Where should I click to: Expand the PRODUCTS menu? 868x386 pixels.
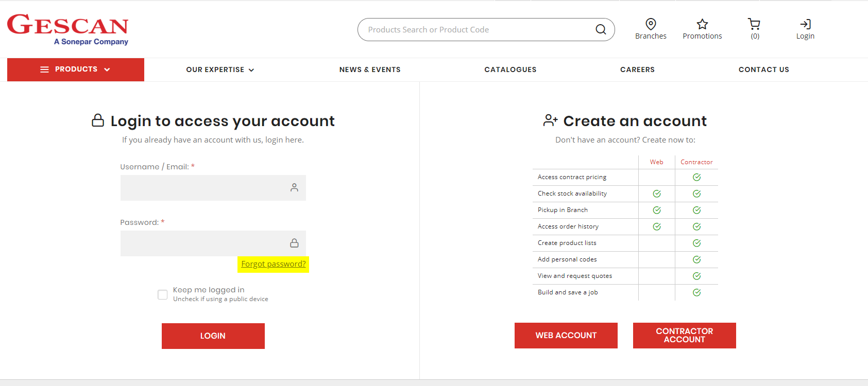(x=76, y=69)
